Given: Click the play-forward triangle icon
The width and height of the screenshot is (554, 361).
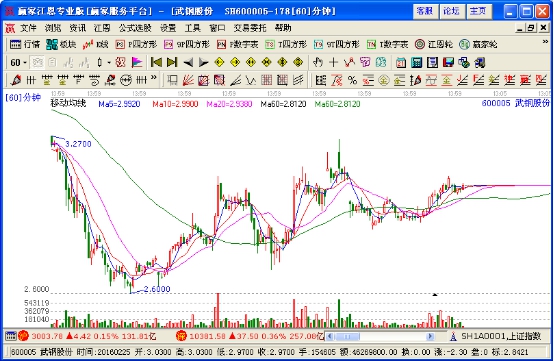Looking at the screenshot, I should pyautogui.click(x=204, y=63).
